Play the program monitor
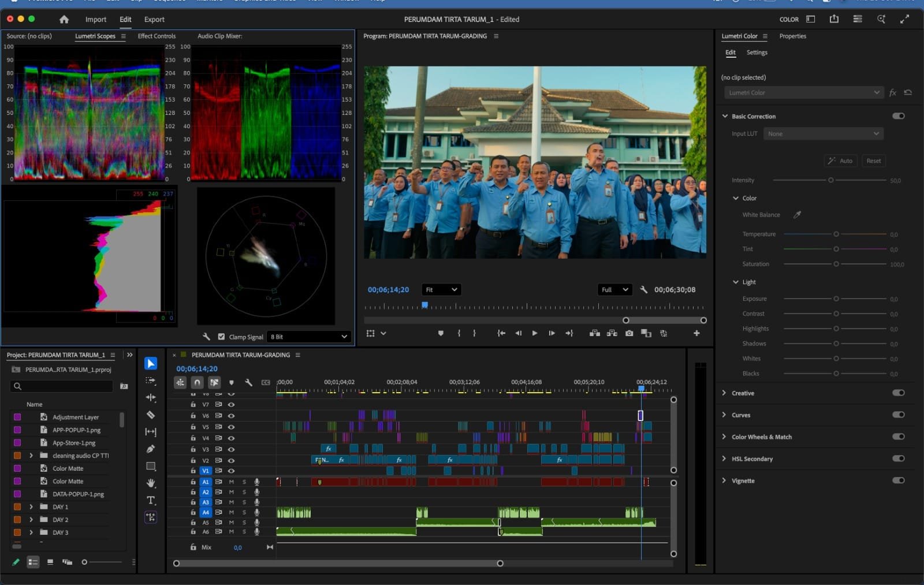The image size is (924, 585). coord(535,333)
